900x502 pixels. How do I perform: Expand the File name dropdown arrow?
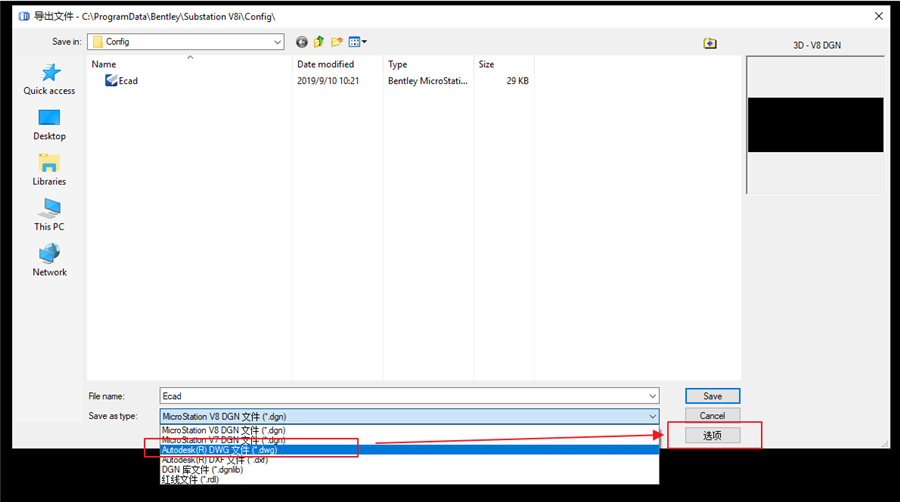click(x=653, y=396)
